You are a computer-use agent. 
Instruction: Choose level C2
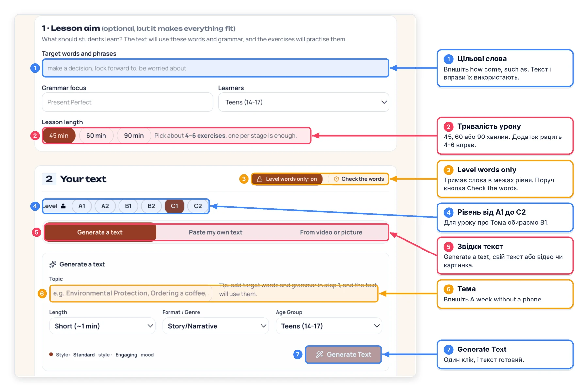(x=198, y=206)
